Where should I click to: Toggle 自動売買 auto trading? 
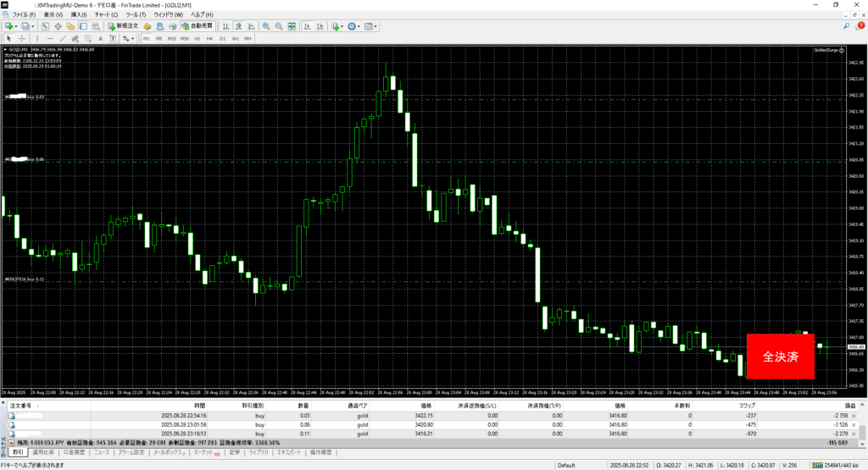196,26
